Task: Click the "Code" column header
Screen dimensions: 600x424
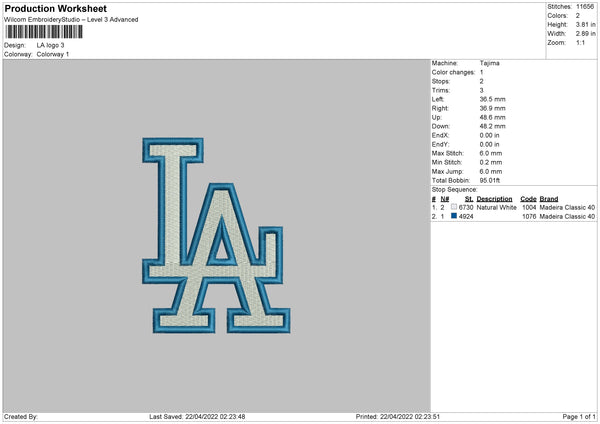Action: (528, 199)
